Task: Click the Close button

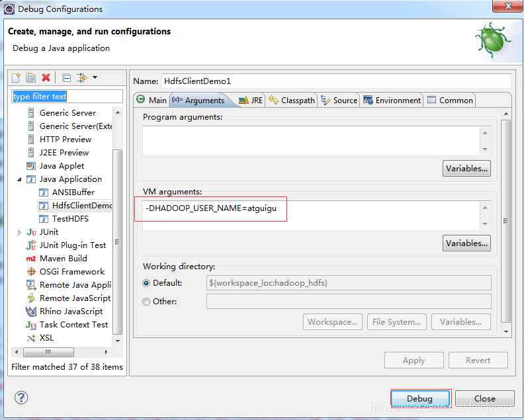Action: (484, 399)
